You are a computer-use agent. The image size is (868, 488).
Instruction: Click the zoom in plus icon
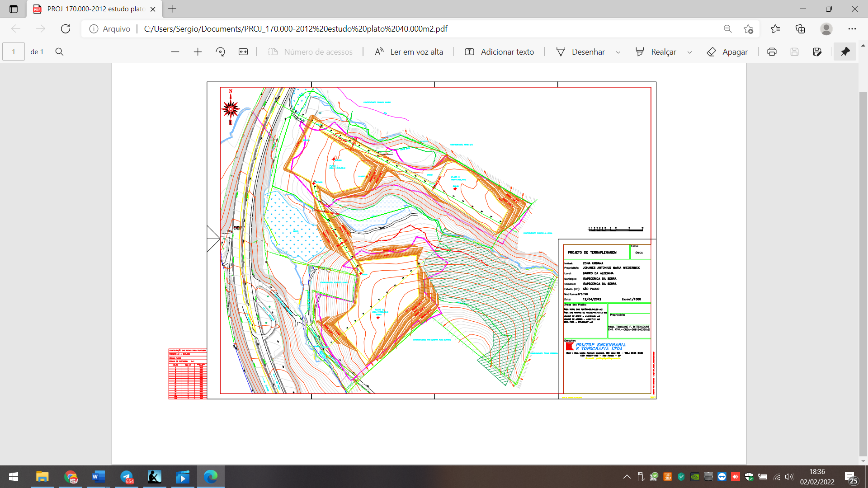click(x=198, y=52)
